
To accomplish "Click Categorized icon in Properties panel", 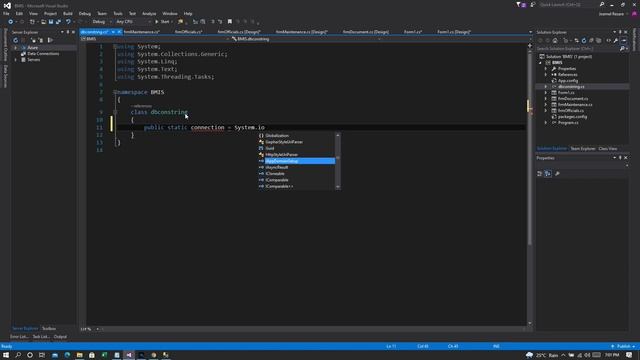I will click(540, 174).
